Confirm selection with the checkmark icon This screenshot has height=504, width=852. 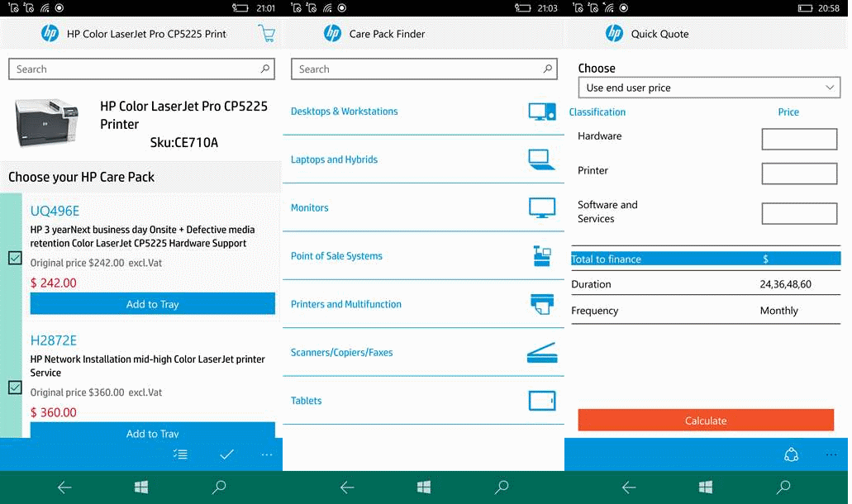coord(226,454)
